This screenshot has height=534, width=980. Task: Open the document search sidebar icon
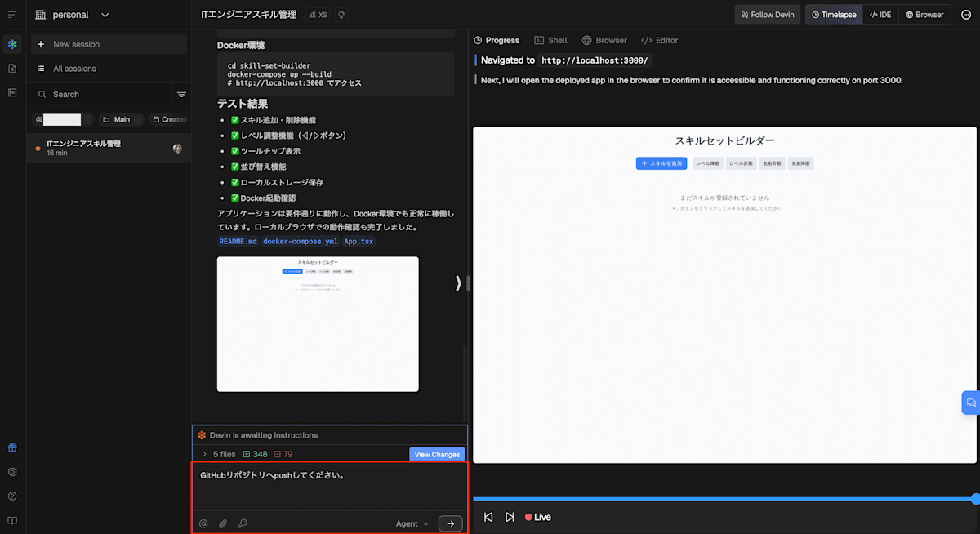click(11, 69)
